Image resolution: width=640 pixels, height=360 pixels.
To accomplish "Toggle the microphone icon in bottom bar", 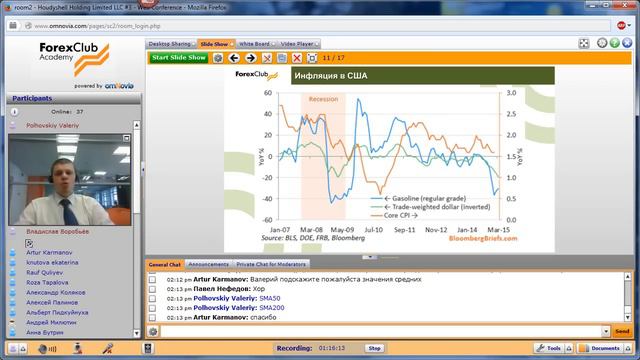I will 108,348.
